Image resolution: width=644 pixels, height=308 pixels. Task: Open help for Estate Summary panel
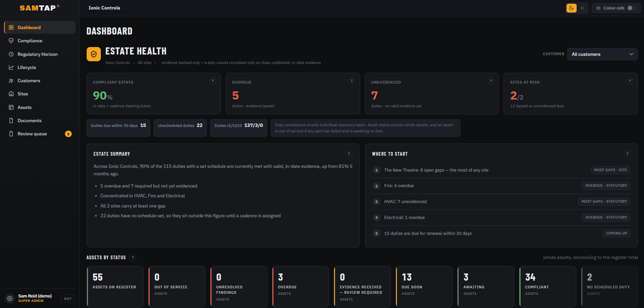coord(349,154)
